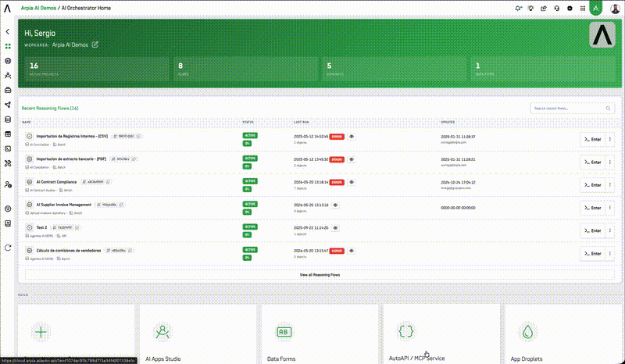625x364 pixels.
Task: Open the database cylinder icon in the sidebar
Action: tap(8, 120)
